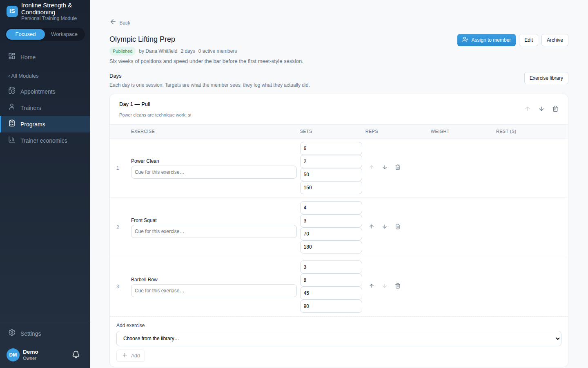Click the Edit button
The height and width of the screenshot is (368, 588).
coord(528,40)
